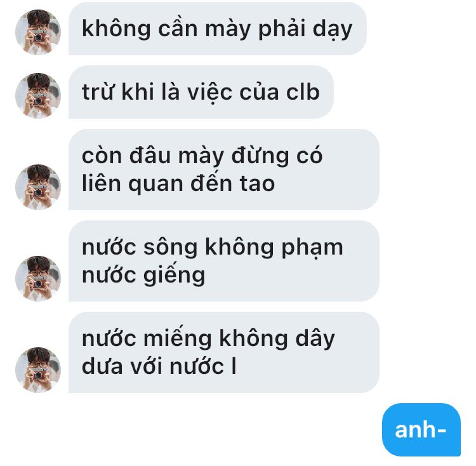Image resolution: width=476 pixels, height=466 pixels.
Task: Open profile picture beside 'nước miếng không dây' message
Action: (x=38, y=369)
